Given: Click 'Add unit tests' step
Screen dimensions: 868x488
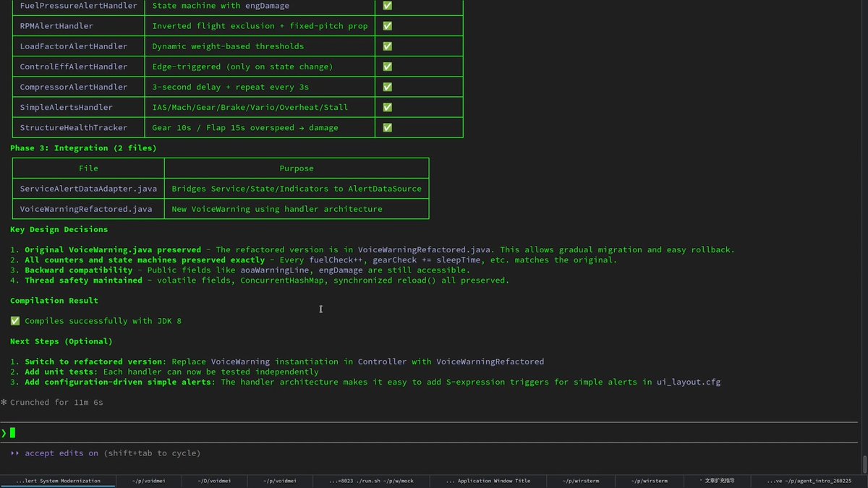Looking at the screenshot, I should coord(59,372).
